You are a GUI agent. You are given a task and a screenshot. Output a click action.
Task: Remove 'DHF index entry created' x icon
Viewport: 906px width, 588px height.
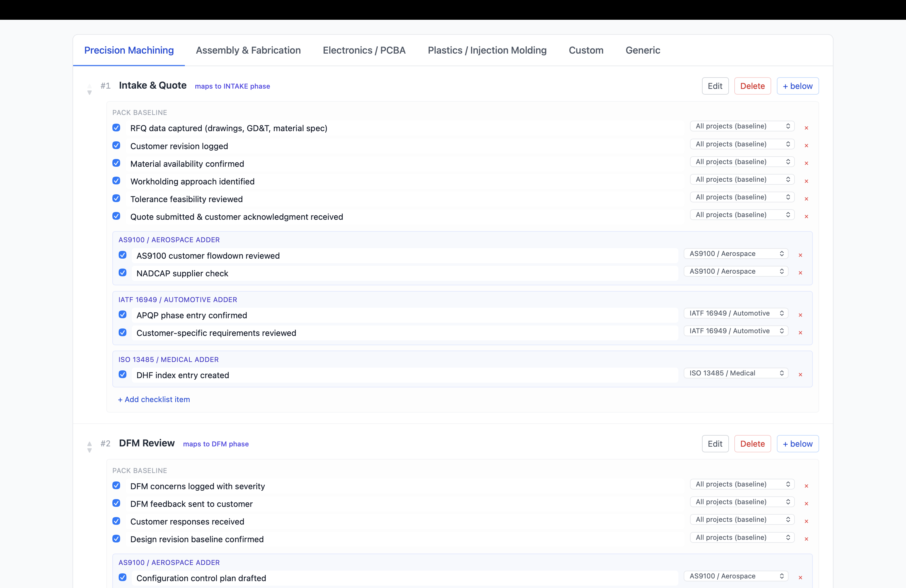[800, 375]
